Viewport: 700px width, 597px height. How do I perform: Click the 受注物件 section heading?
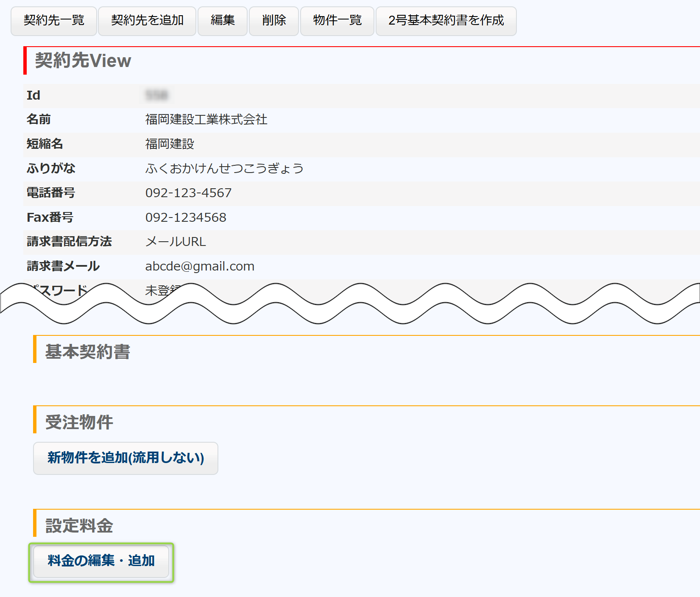79,422
